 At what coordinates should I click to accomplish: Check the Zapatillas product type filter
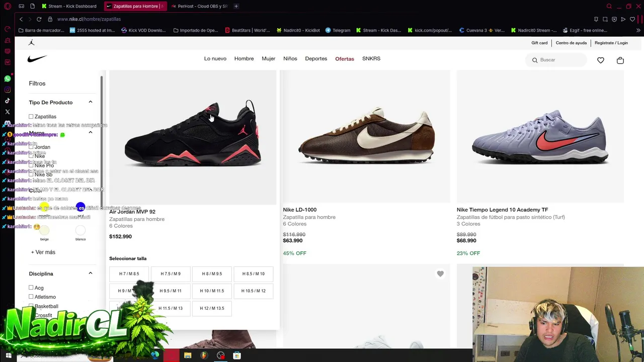tap(31, 117)
